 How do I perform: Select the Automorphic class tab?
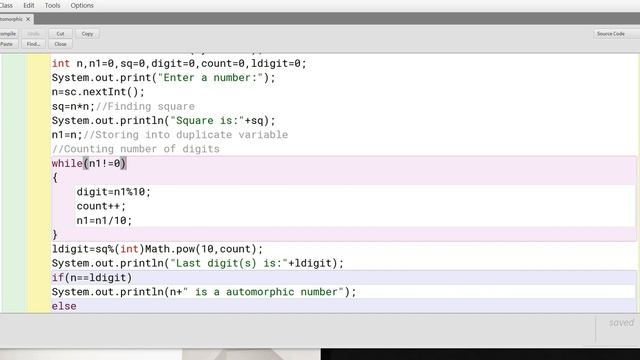[11, 19]
